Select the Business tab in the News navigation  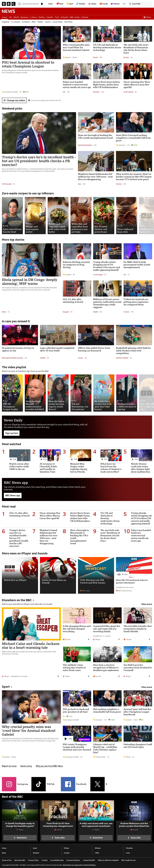(24, 17)
